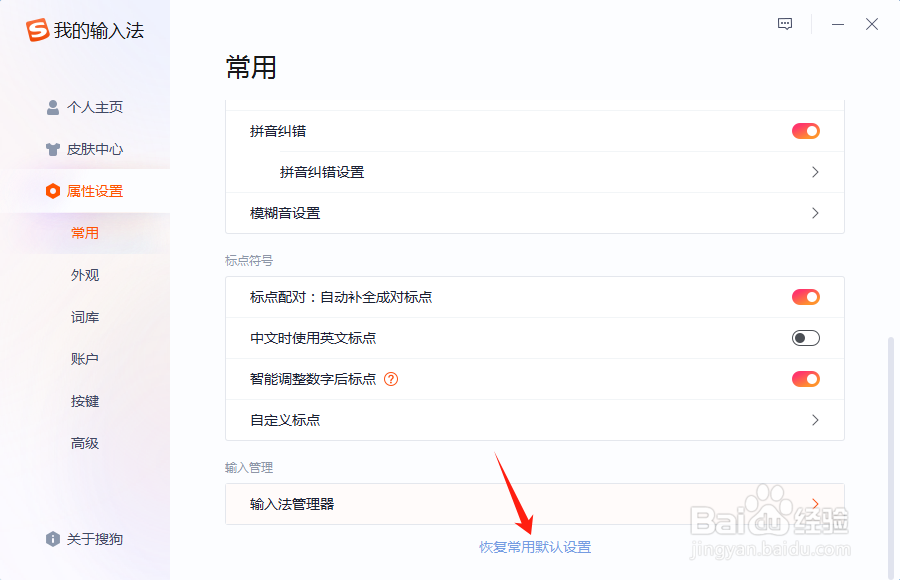The image size is (900, 580).
Task: Select the 高级 settings tab
Action: tap(86, 443)
